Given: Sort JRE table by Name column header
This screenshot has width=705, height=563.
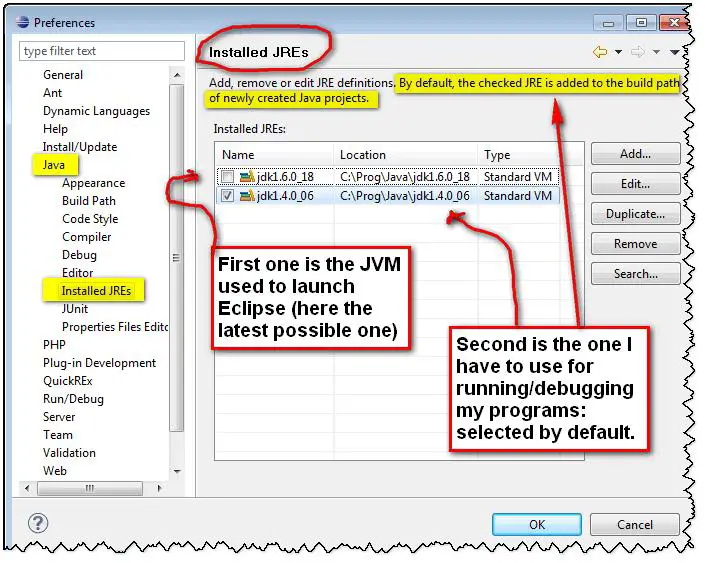Looking at the screenshot, I should [274, 155].
